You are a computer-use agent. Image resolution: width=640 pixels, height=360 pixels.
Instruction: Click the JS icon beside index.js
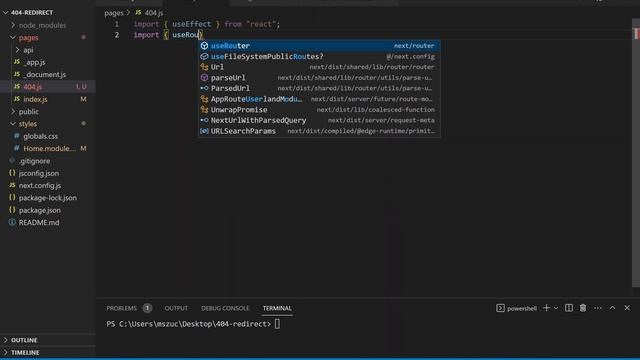coord(17,99)
